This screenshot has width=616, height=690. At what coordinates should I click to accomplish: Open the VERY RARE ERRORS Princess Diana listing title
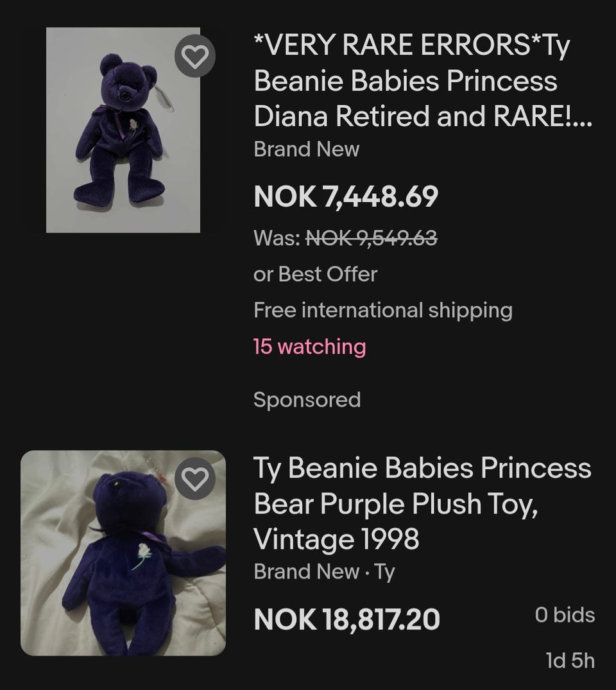click(422, 80)
